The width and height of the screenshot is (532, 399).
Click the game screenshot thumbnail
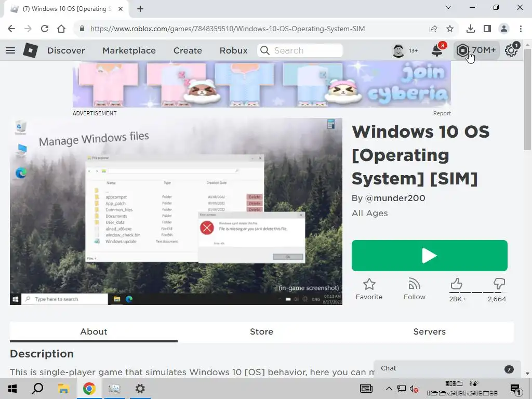click(176, 211)
